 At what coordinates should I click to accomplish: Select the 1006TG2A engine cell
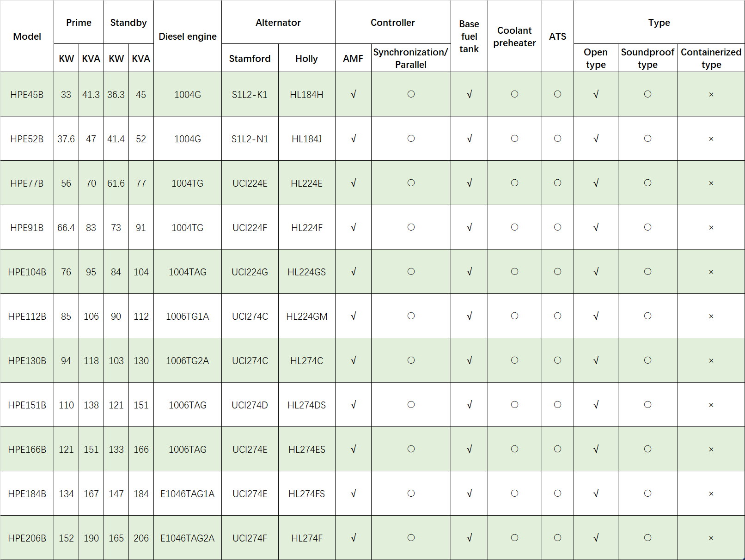[x=188, y=360]
